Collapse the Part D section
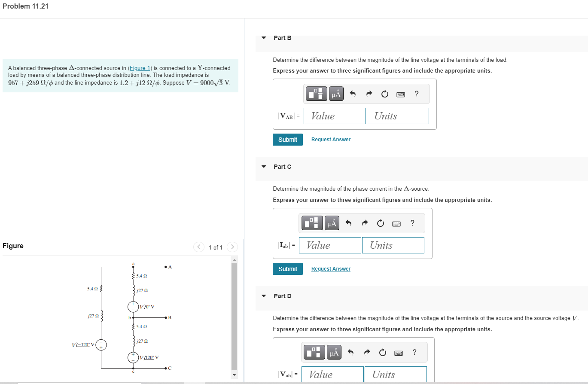588x384 pixels. [x=263, y=296]
